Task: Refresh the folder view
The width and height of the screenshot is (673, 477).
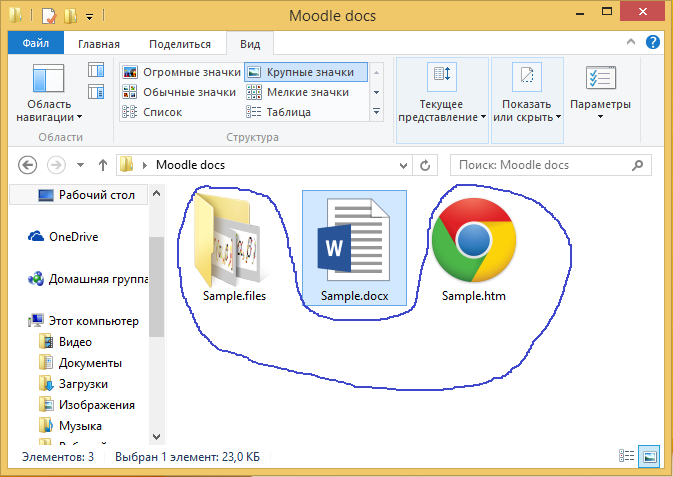Action: pyautogui.click(x=425, y=165)
